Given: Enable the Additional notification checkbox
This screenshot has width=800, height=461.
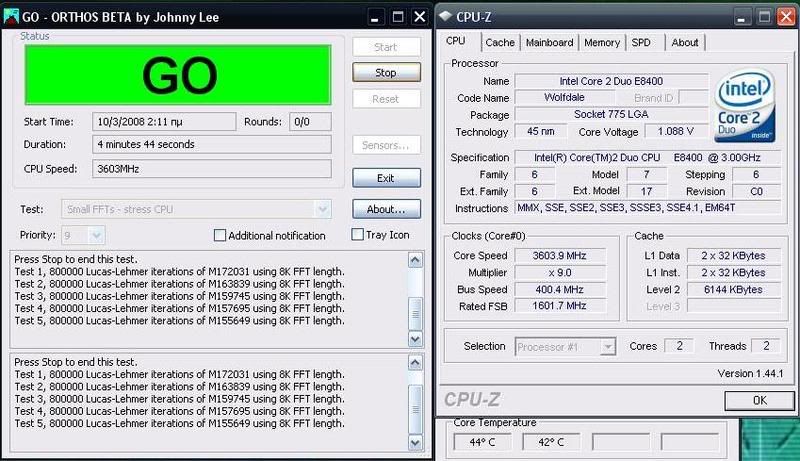Looking at the screenshot, I should click(x=219, y=235).
